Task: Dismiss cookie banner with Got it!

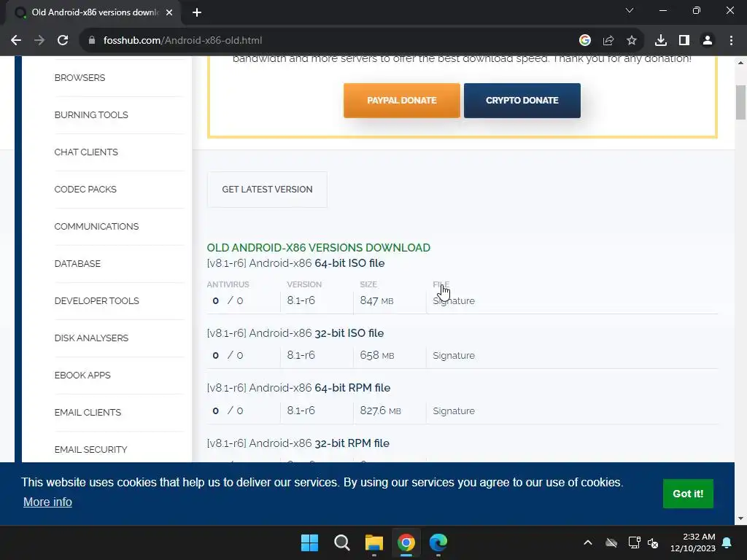Action: pyautogui.click(x=688, y=494)
